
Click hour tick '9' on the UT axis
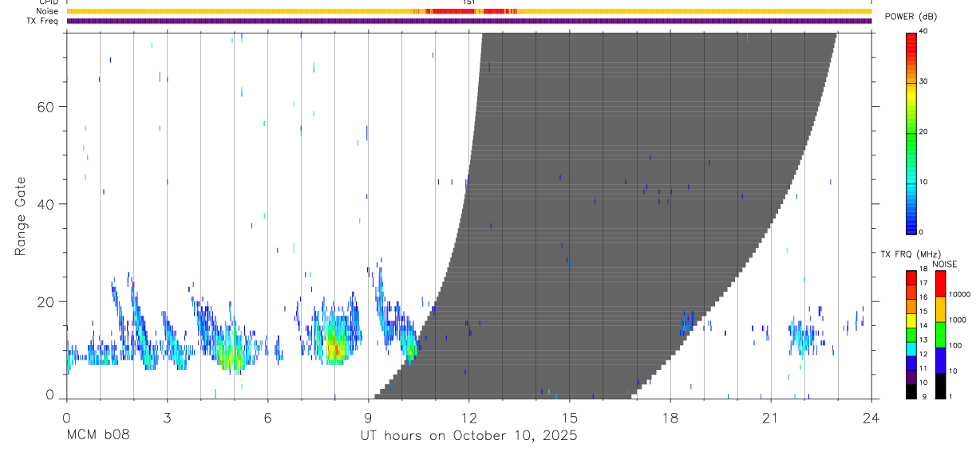coord(368,418)
